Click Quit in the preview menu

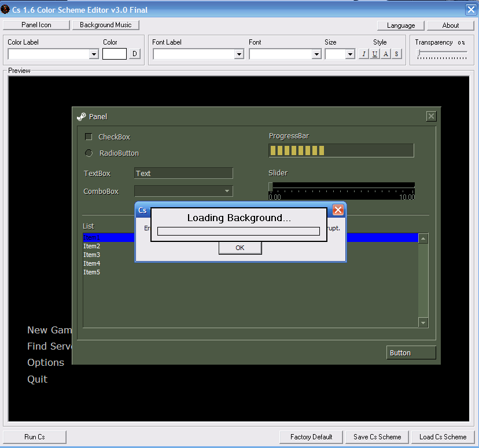37,379
